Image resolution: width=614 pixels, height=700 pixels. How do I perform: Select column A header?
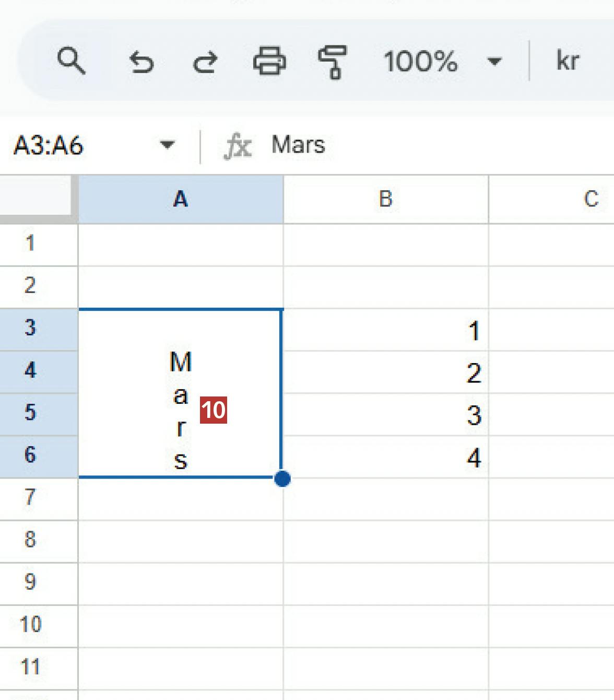point(181,199)
